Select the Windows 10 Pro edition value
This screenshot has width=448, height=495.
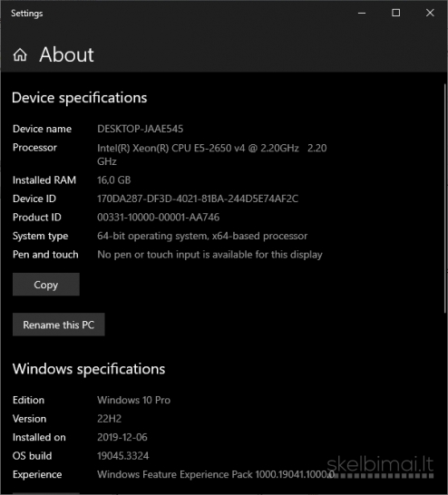click(134, 400)
